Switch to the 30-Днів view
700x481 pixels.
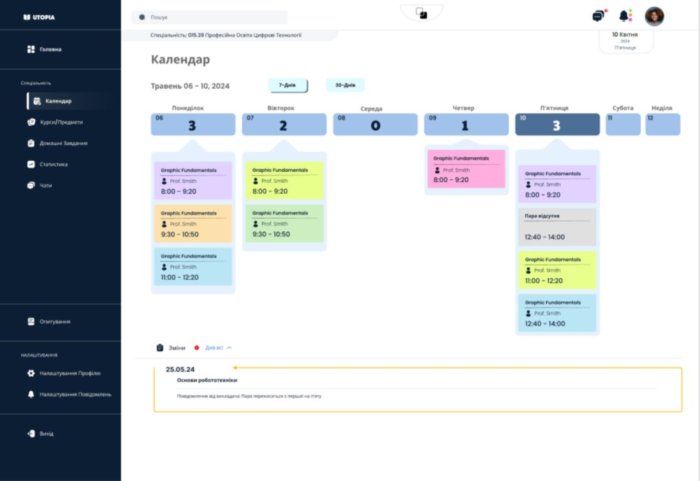[x=345, y=86]
